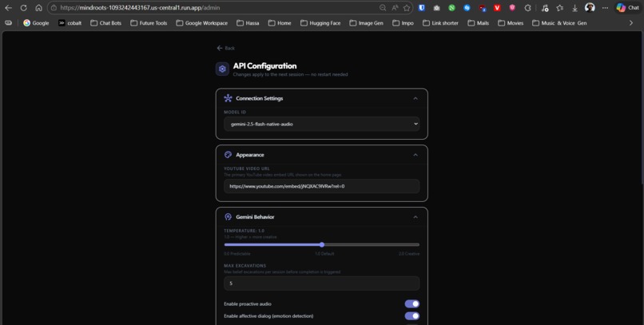Click the temperature slider handle
Image resolution: width=644 pixels, height=325 pixels.
point(322,244)
